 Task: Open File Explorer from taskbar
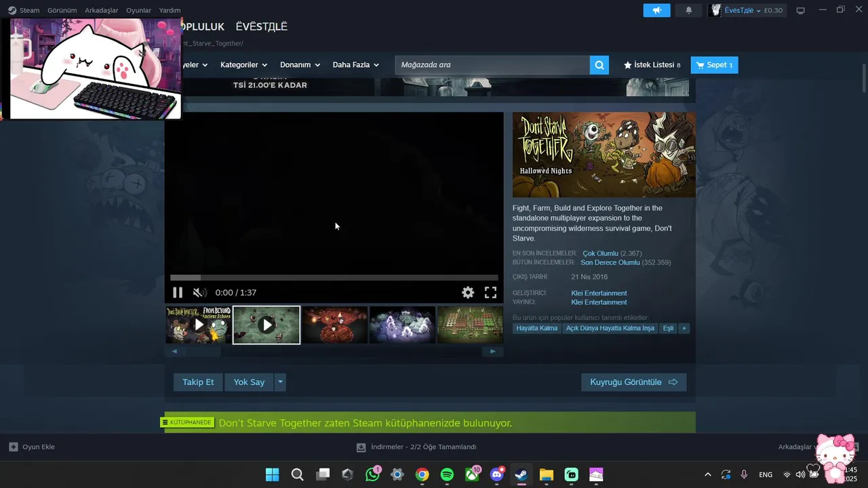point(547,474)
